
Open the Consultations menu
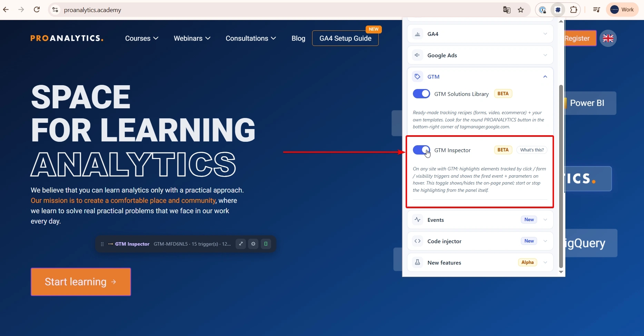(251, 38)
